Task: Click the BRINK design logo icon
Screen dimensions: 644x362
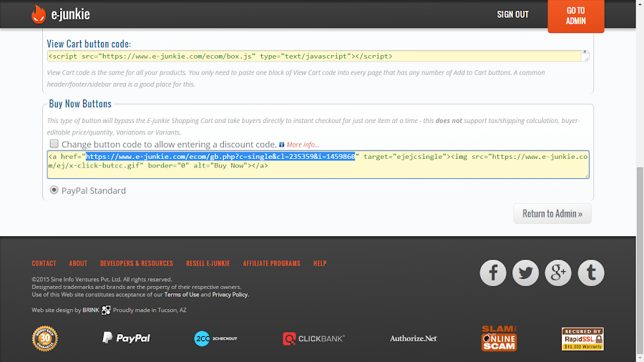Action: (x=106, y=310)
